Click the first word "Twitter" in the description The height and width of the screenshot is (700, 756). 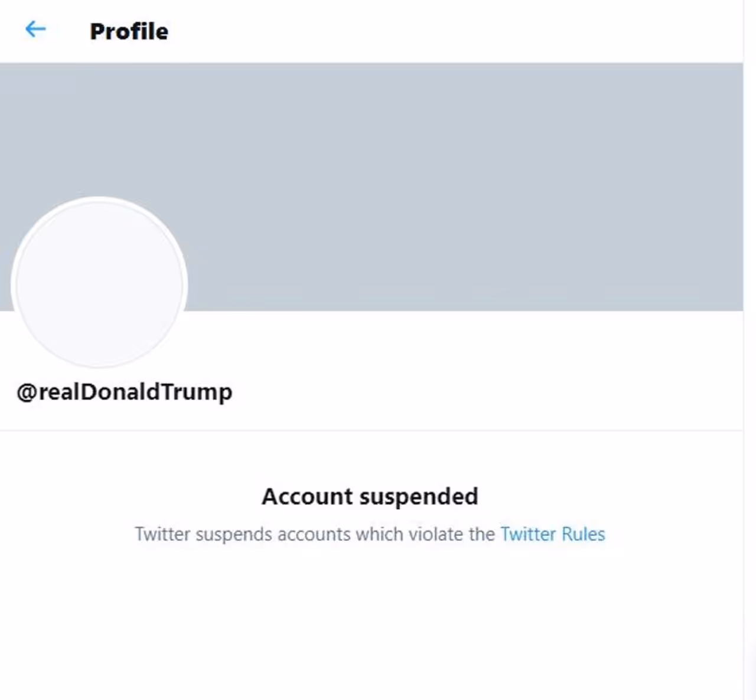(x=162, y=534)
